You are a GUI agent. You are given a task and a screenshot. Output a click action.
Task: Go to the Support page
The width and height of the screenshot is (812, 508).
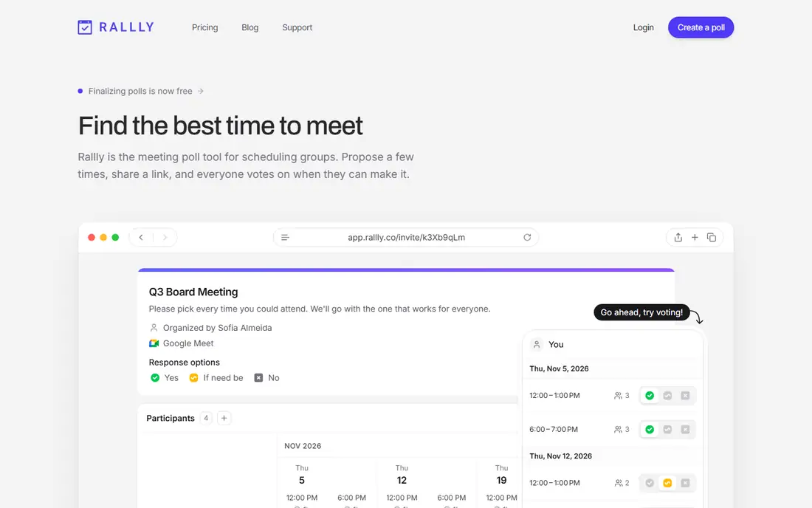(297, 27)
